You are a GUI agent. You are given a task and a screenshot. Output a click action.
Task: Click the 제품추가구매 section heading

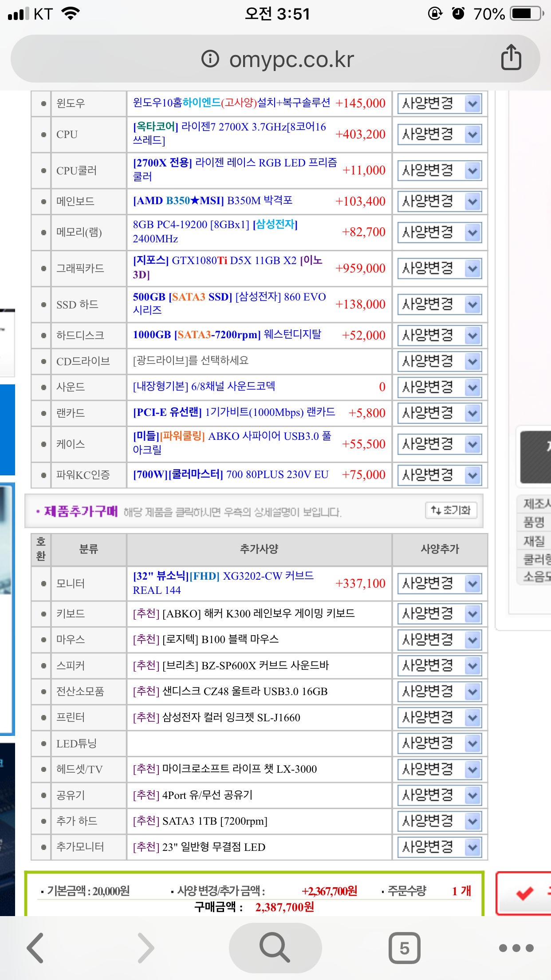[x=81, y=511]
